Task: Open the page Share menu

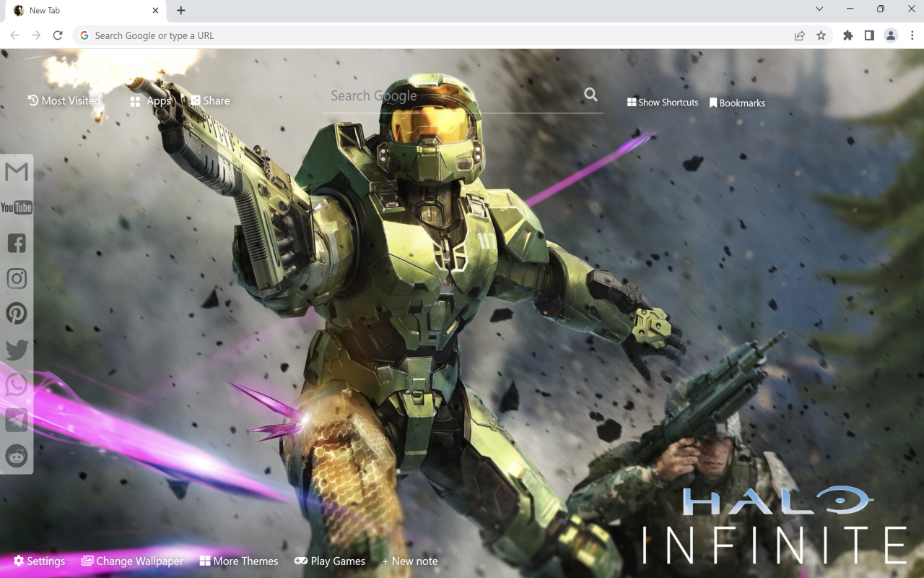Action: 210,100
